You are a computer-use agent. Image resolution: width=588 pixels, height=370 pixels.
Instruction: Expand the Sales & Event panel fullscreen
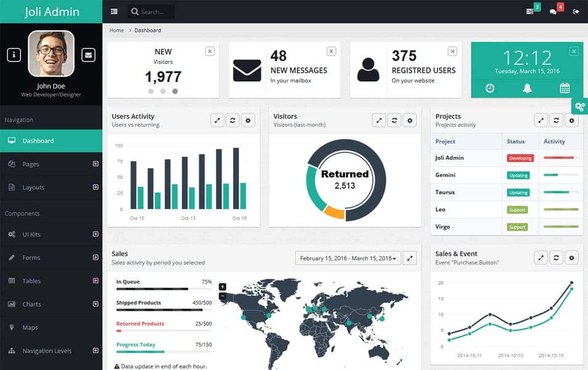pos(541,257)
